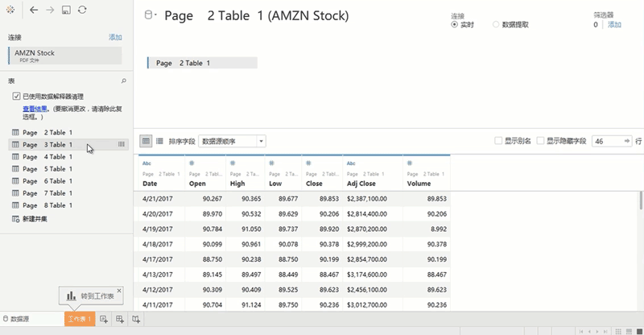Click the search icon in the tables panel
This screenshot has width=644, height=335.
click(x=123, y=81)
